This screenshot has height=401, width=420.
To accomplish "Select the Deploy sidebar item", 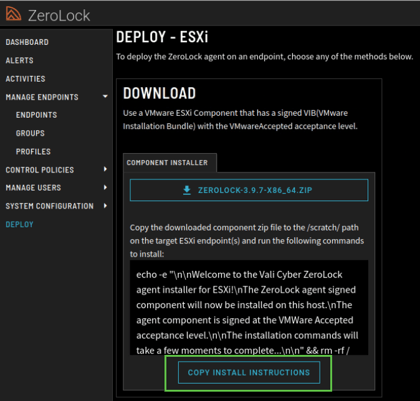I will [19, 224].
